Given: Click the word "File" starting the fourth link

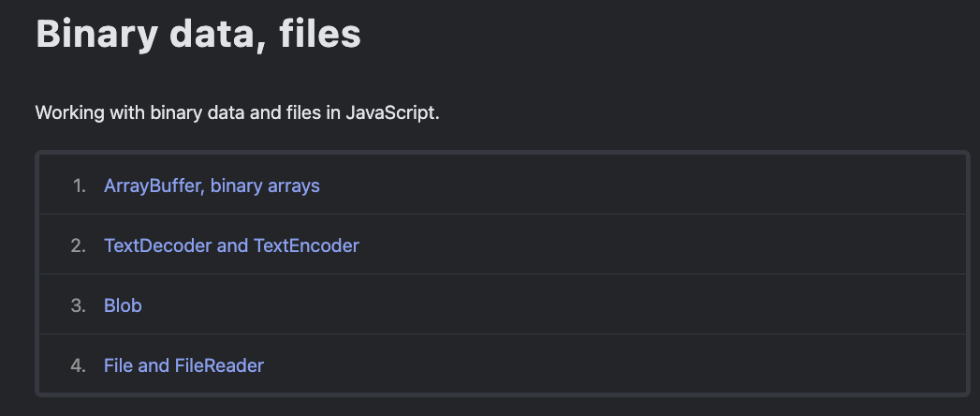Looking at the screenshot, I should pyautogui.click(x=118, y=365).
